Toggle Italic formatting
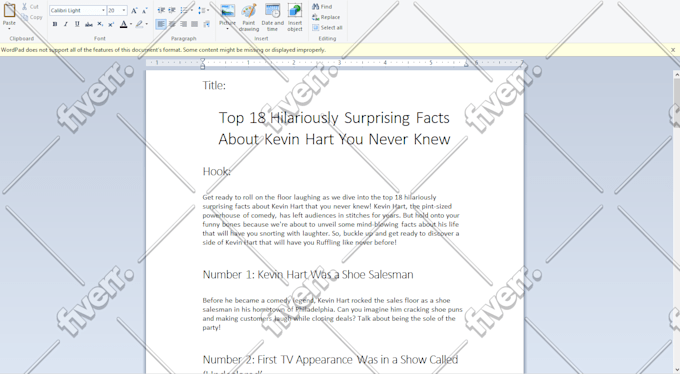 tap(66, 24)
